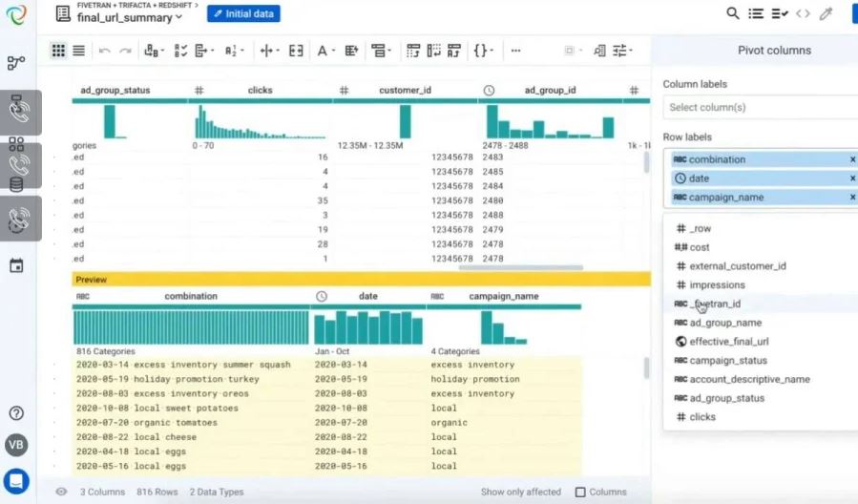Click the '816 Rows' status entry
858x504 pixels.
click(x=157, y=492)
